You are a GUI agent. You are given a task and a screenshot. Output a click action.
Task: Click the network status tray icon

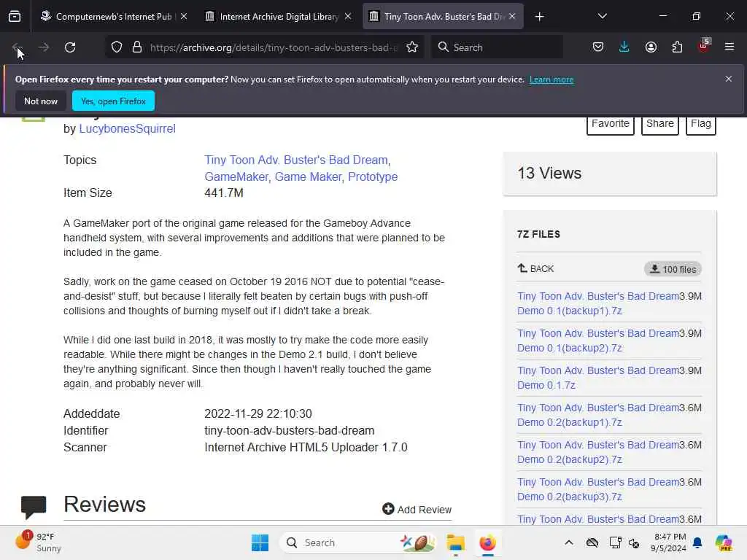click(634, 542)
